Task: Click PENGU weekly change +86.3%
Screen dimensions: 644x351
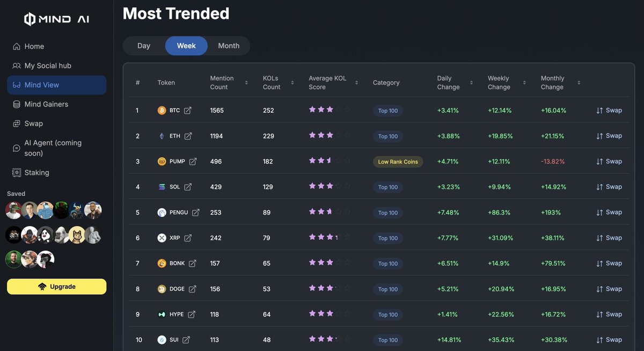Action: (499, 213)
